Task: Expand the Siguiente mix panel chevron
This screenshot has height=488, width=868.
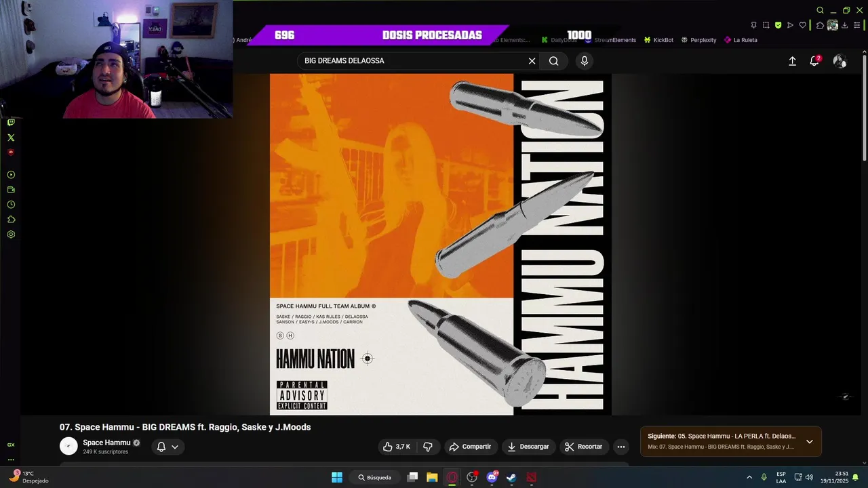Action: tap(810, 442)
